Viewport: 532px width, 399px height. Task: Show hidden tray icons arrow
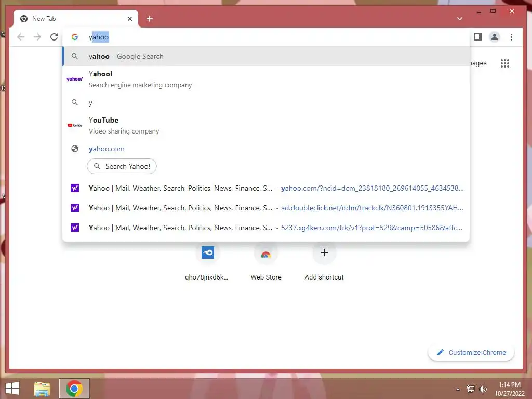click(x=458, y=389)
